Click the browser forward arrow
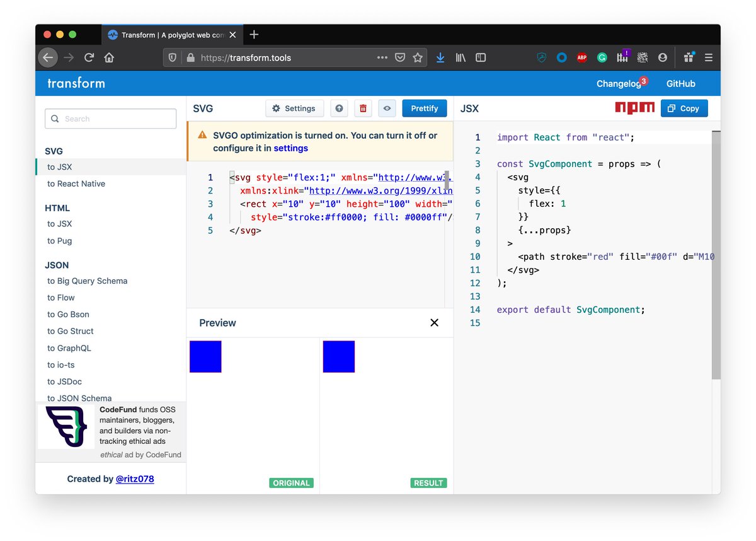 (69, 57)
